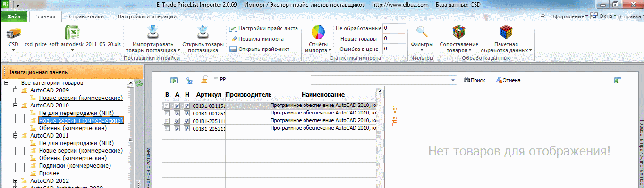Click the Новые товары value field
Image resolution: width=644 pixels, height=188 pixels.
394,39
